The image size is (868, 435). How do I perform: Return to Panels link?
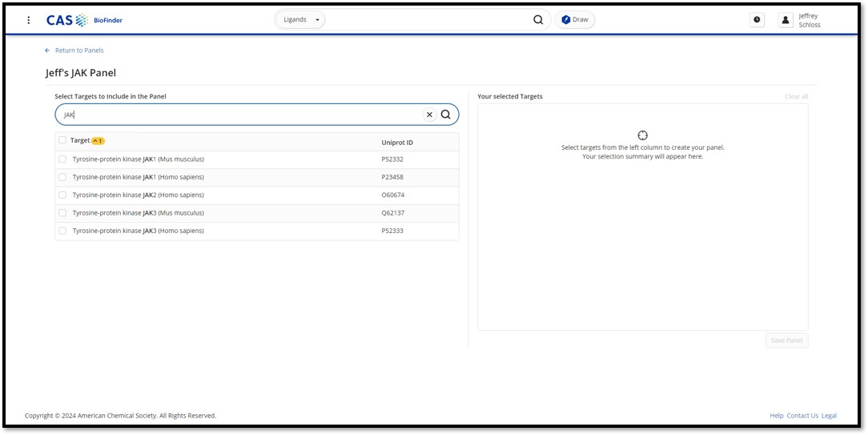[x=79, y=50]
